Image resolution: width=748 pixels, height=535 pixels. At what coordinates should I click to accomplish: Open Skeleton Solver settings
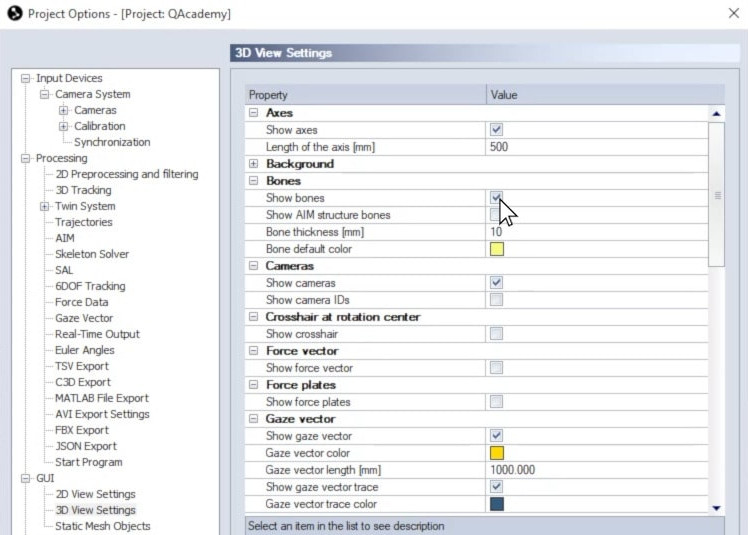(92, 254)
